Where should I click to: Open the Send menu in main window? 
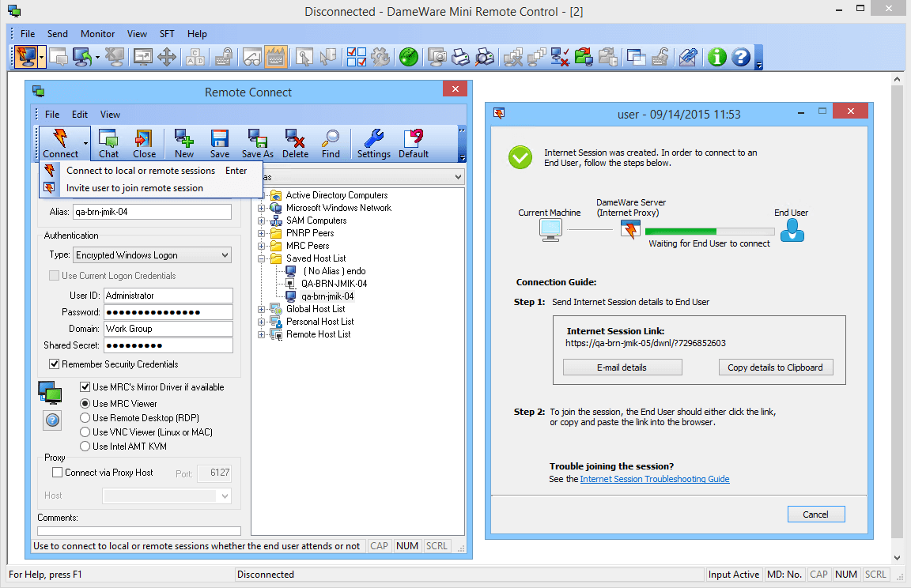[x=58, y=34]
